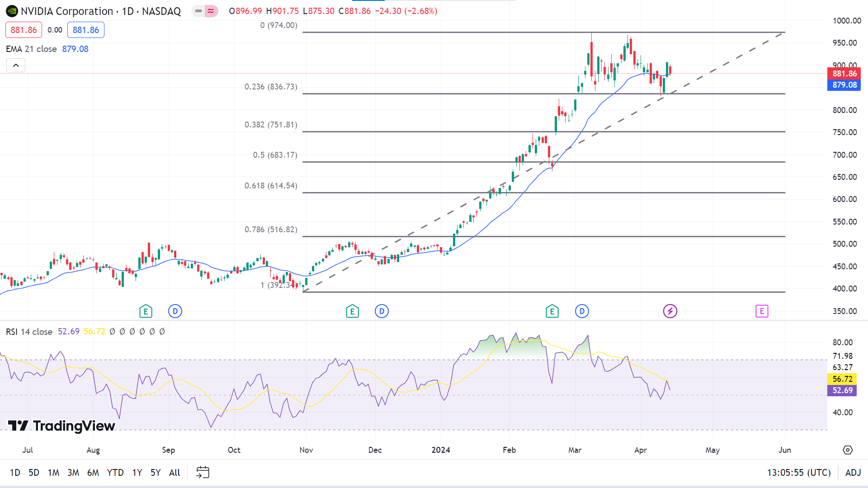Select the 0.5 (683.17) Fibonacci level label
The height and width of the screenshot is (488, 868).
275,155
